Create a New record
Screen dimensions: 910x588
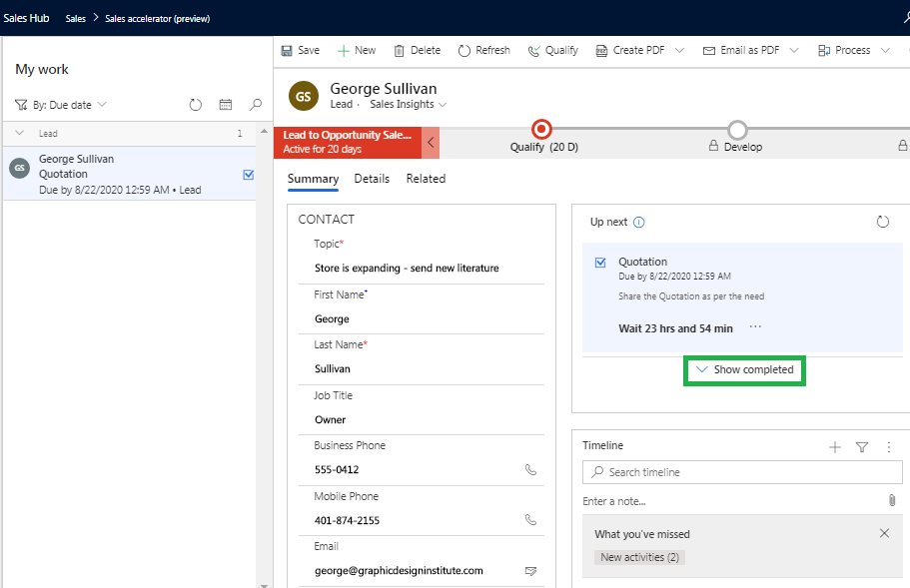[357, 51]
